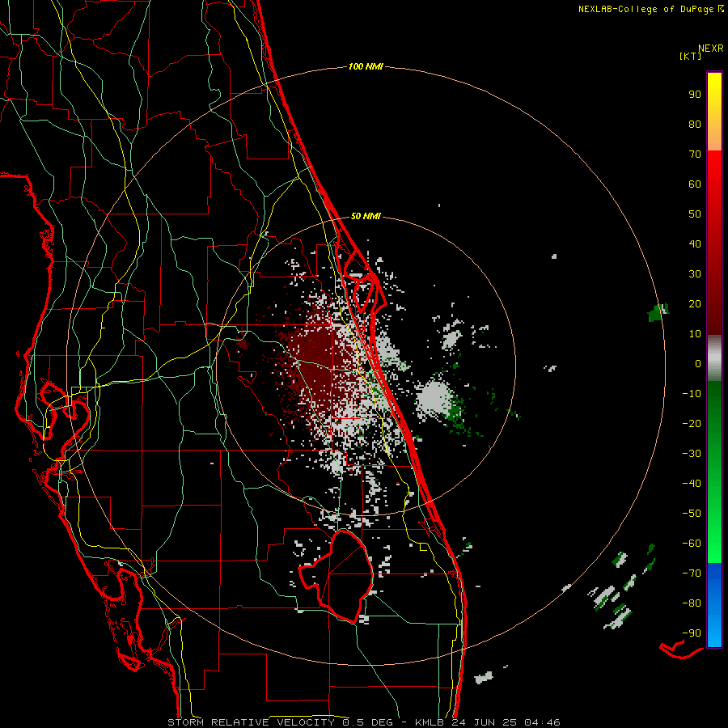
Task: Click the "NEXLAB-College of DuPage" header text
Action: (645, 9)
